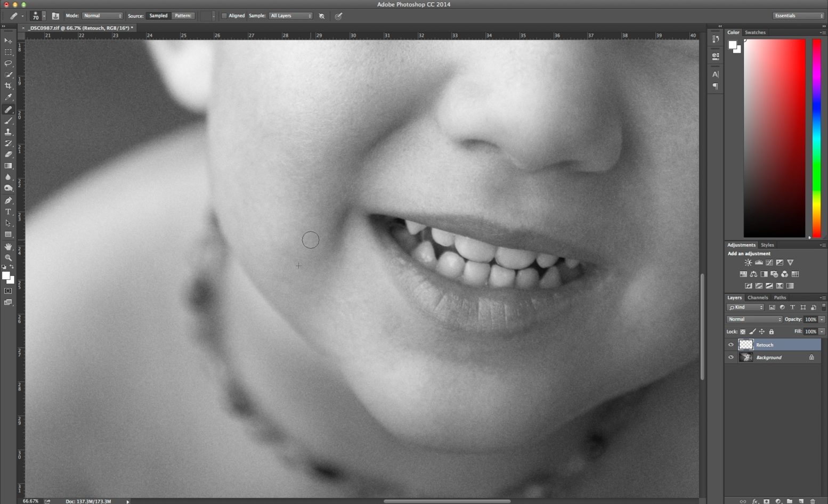Hide the Retouch layer
Screen dimensions: 828x504
(731, 345)
